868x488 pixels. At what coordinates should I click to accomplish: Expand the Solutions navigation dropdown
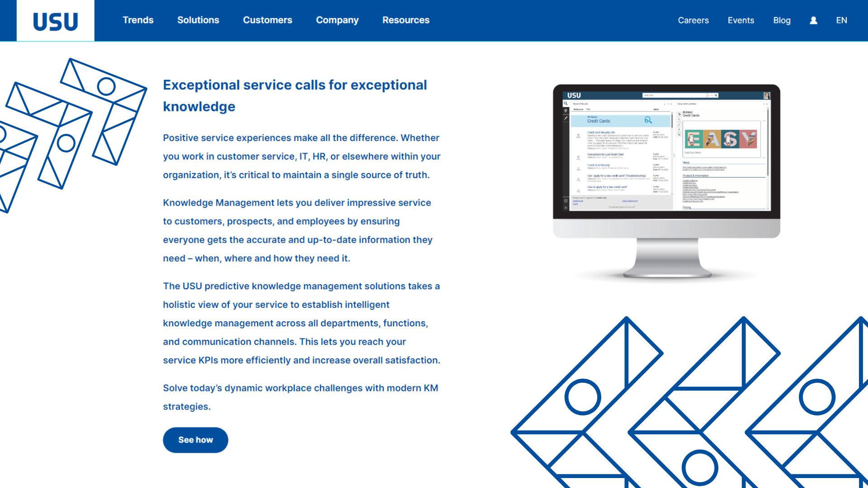[x=198, y=20]
